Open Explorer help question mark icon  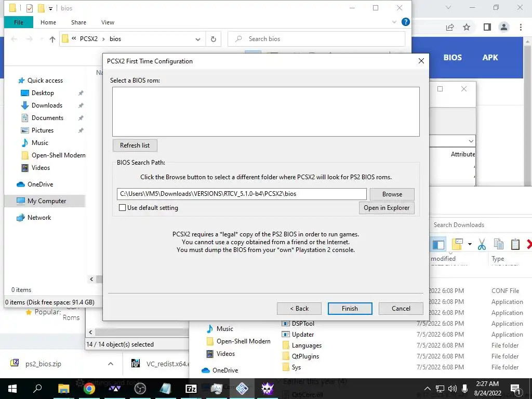click(405, 22)
